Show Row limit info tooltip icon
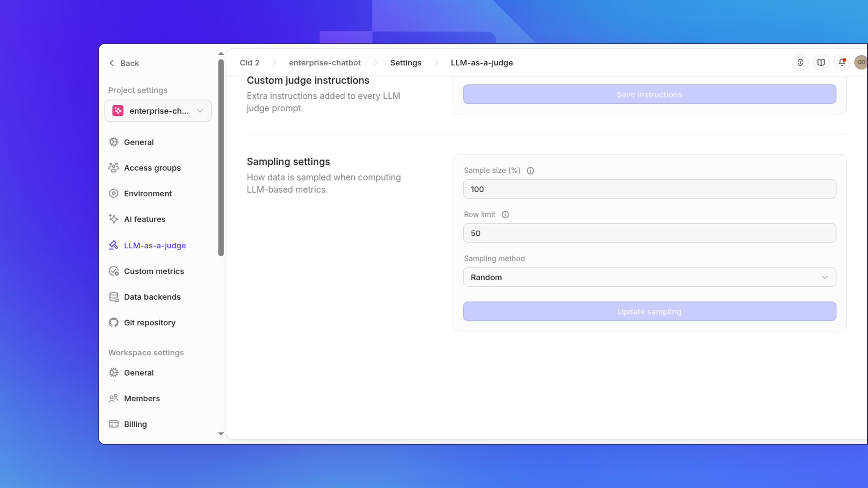 point(505,215)
